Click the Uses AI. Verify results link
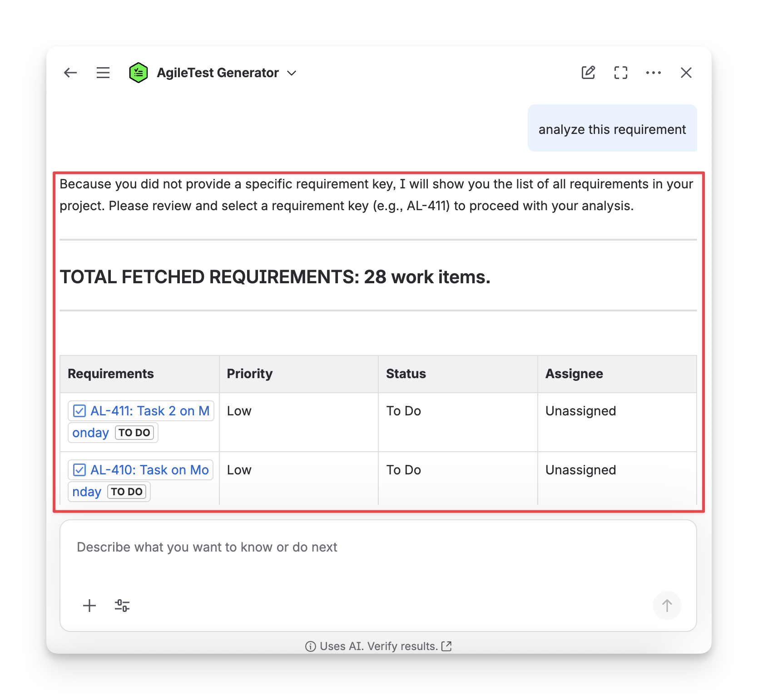 (378, 646)
